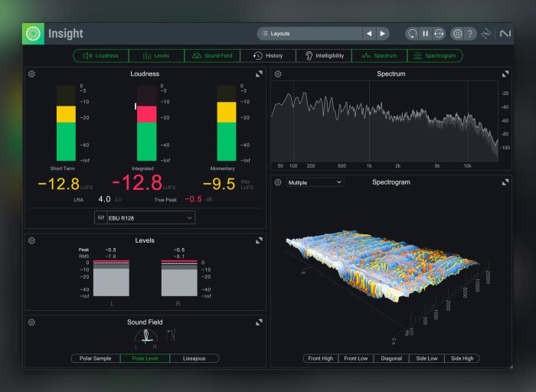Click the sliders icon beside EBU R128
The height and width of the screenshot is (392, 536).
coord(101,217)
